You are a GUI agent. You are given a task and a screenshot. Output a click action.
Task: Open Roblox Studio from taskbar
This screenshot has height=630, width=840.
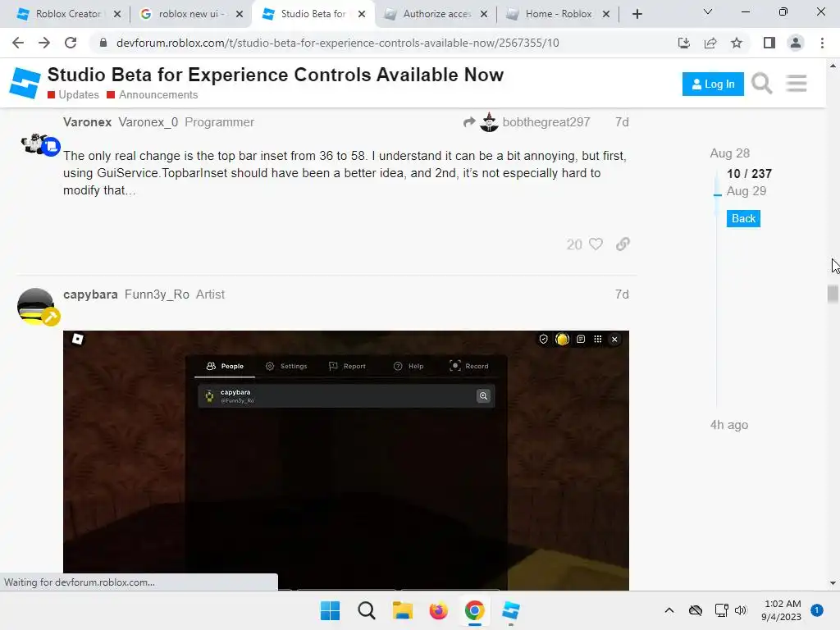510,610
